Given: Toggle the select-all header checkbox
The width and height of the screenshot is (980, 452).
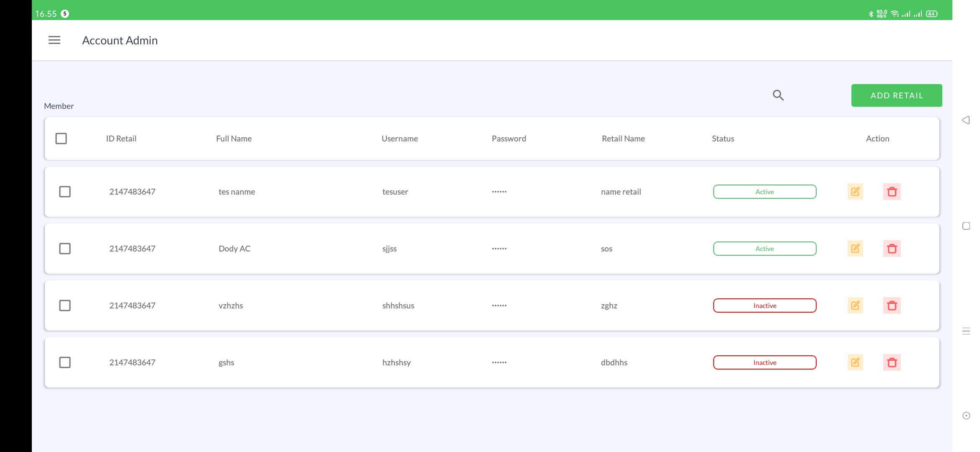Looking at the screenshot, I should pyautogui.click(x=61, y=139).
